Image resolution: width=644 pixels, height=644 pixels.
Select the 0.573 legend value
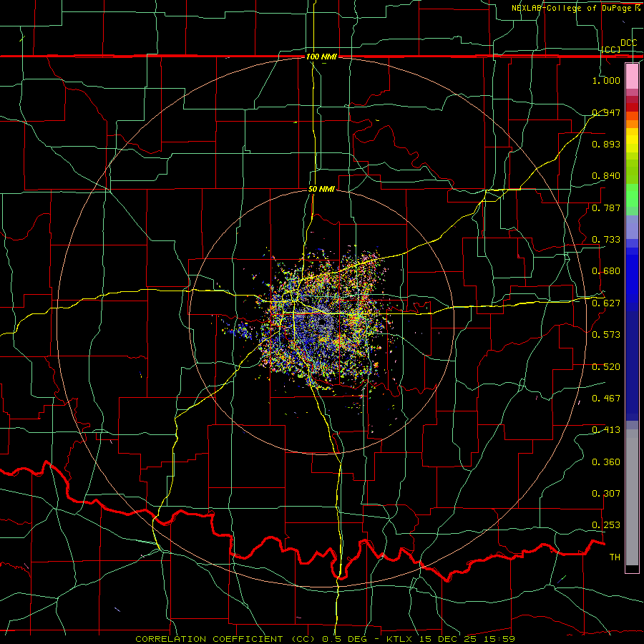click(x=606, y=335)
